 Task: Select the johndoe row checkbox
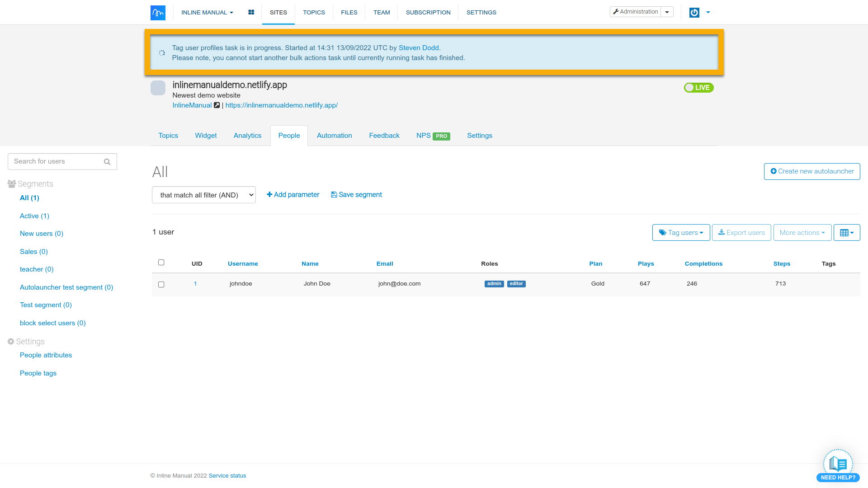pos(161,285)
